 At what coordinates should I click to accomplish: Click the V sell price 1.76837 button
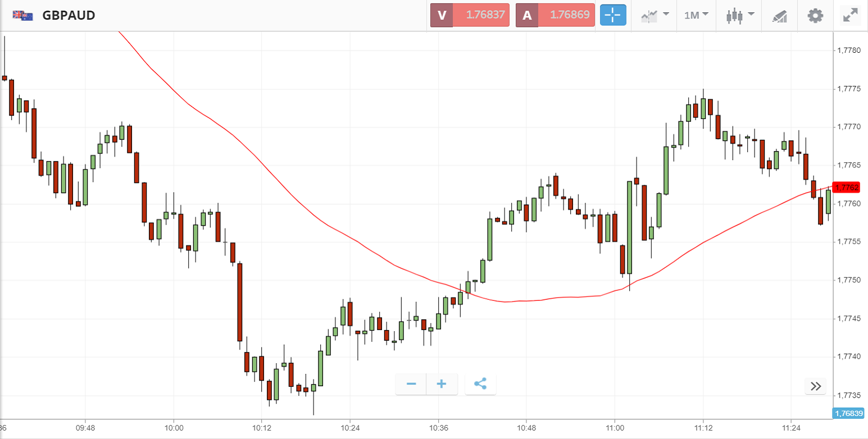click(x=470, y=15)
